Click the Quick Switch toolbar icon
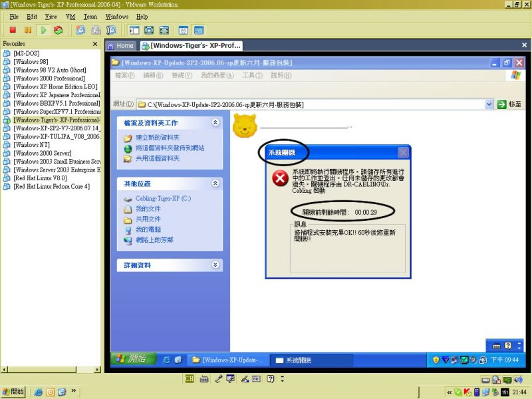This screenshot has height=399, width=532. pos(149,30)
